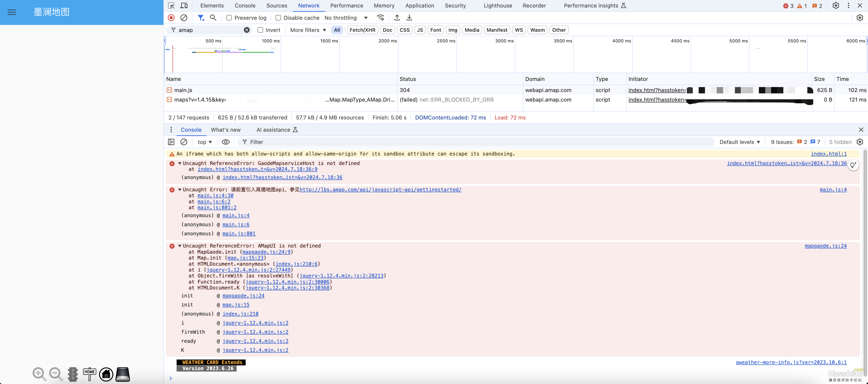
Task: Clear the console output
Action: click(x=184, y=142)
